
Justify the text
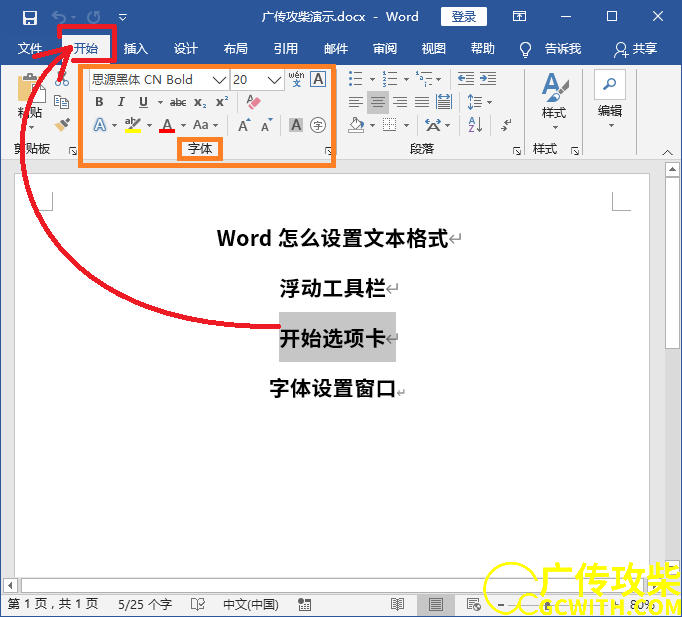(x=422, y=102)
